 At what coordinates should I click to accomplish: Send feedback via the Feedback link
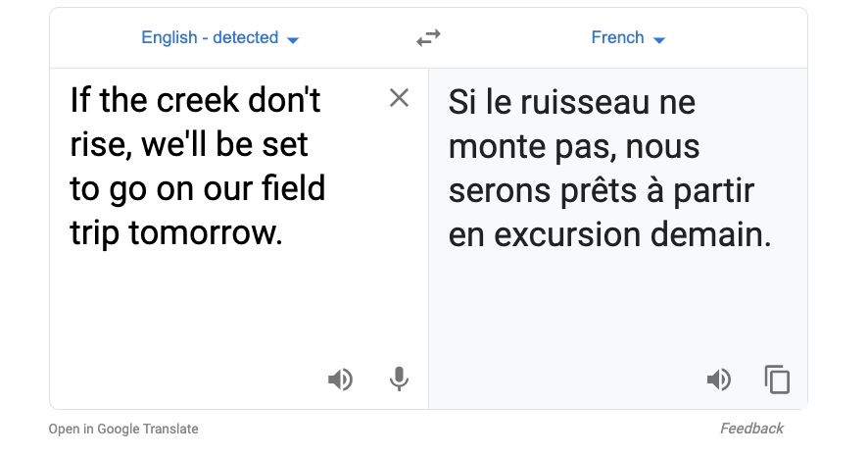(x=751, y=429)
